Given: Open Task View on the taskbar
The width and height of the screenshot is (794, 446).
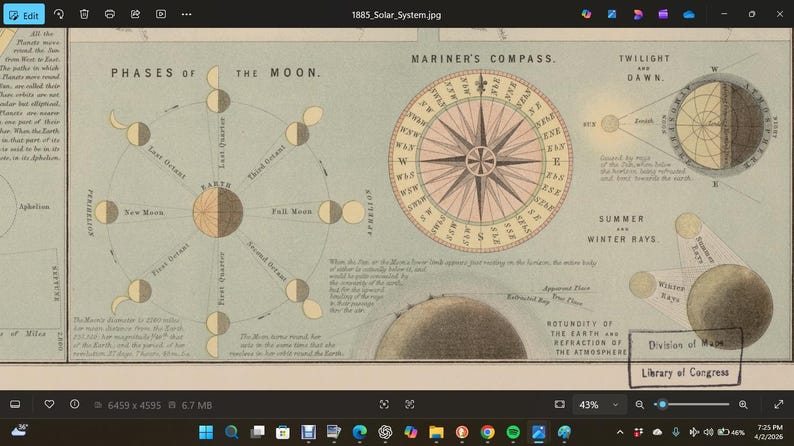Looking at the screenshot, I should pyautogui.click(x=257, y=432).
